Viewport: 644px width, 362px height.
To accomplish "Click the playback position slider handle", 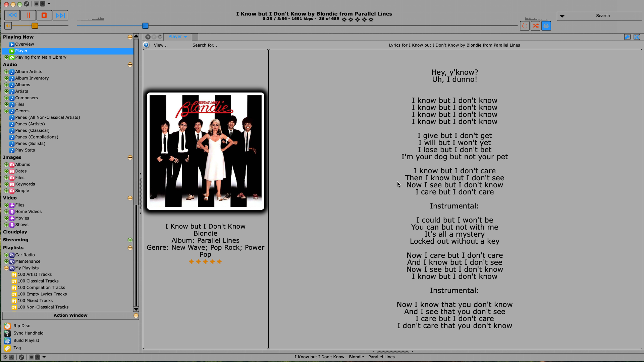I will 145,26.
